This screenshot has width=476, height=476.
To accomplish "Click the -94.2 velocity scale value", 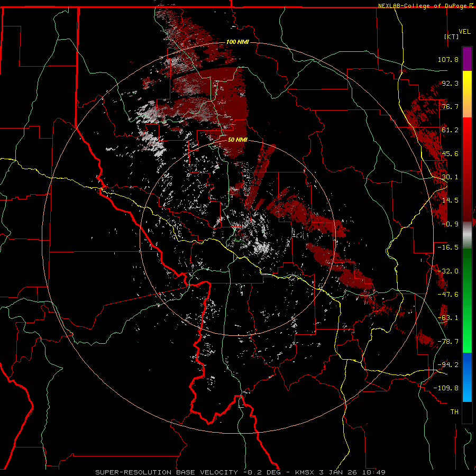I will 448,365.
